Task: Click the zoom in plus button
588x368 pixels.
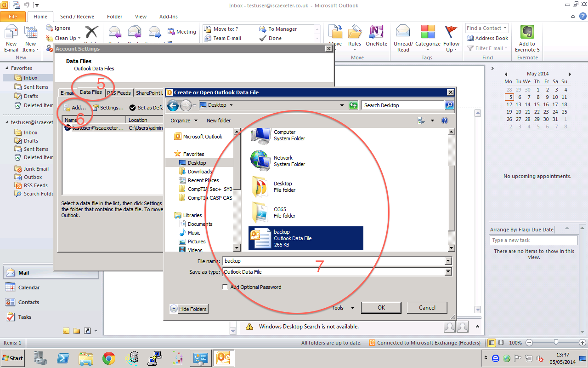Action: [583, 343]
